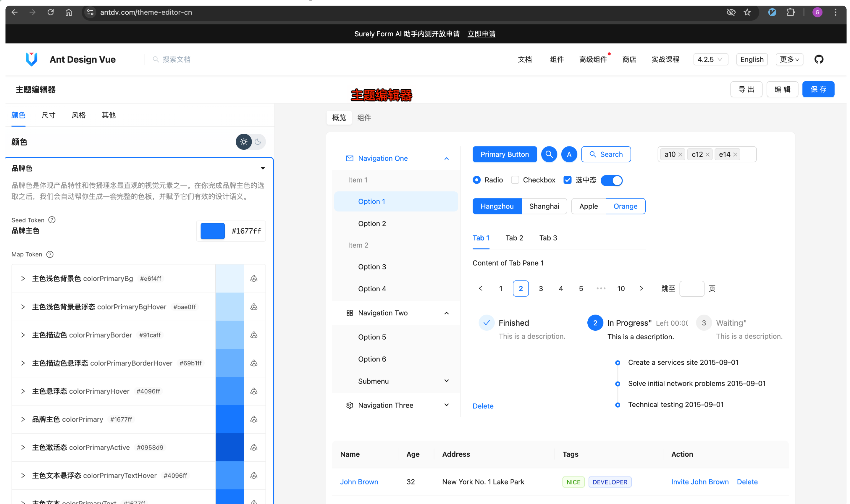Click the algorithm icon for colorPrimaryBgHover row

(254, 307)
